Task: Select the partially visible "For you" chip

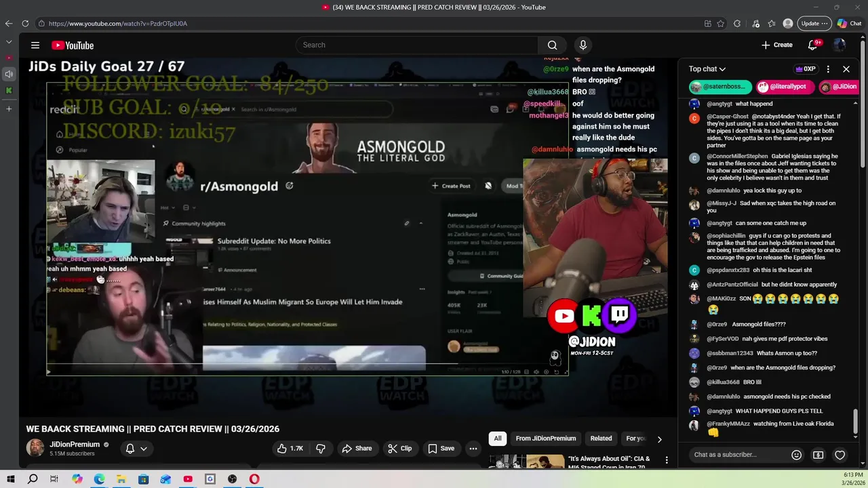Action: click(x=635, y=439)
